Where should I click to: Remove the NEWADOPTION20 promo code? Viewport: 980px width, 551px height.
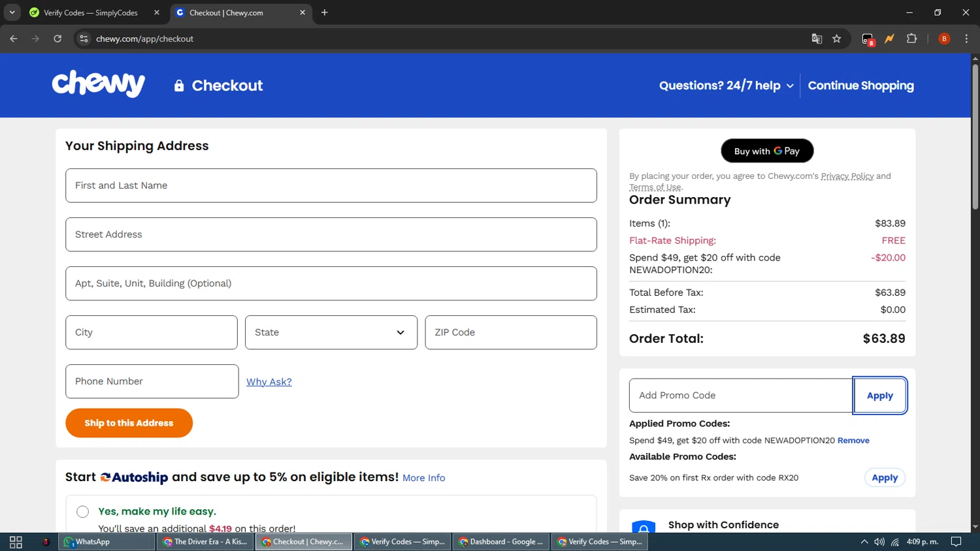[x=853, y=441]
